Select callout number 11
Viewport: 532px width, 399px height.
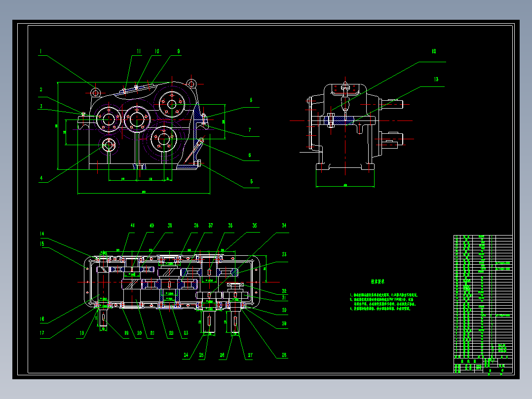coord(139,51)
